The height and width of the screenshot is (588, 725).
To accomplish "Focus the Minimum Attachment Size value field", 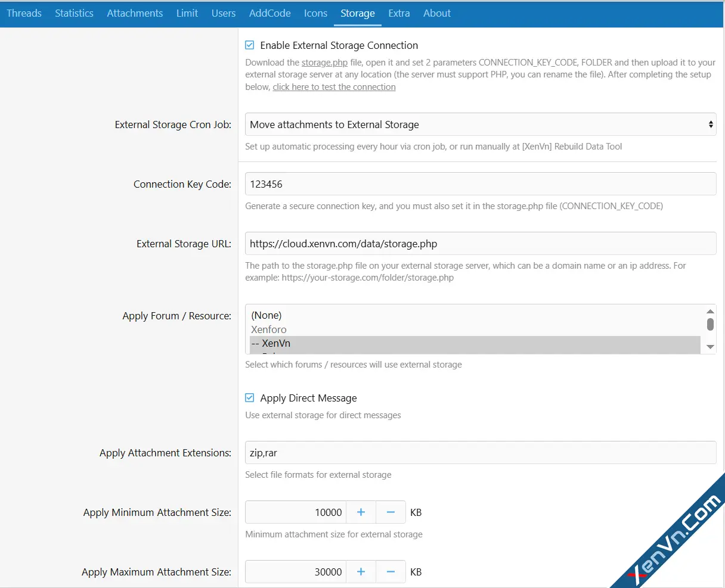I will coord(295,512).
